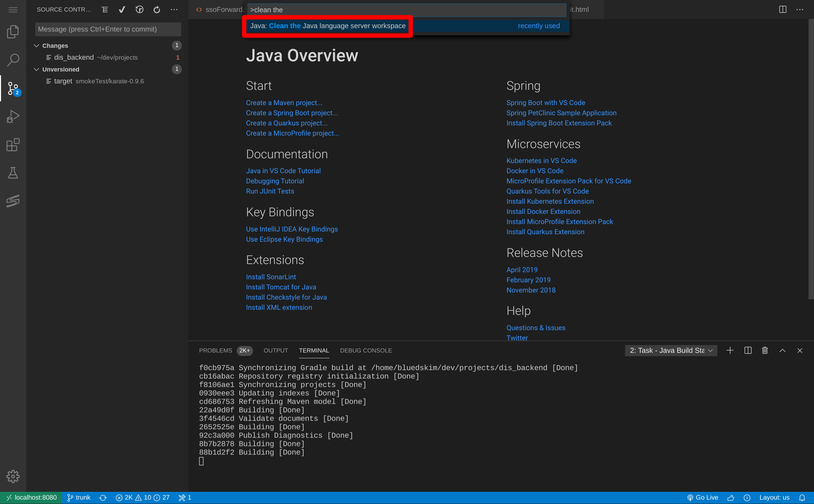
Task: Switch to the TERMINAL tab
Action: pos(314,350)
